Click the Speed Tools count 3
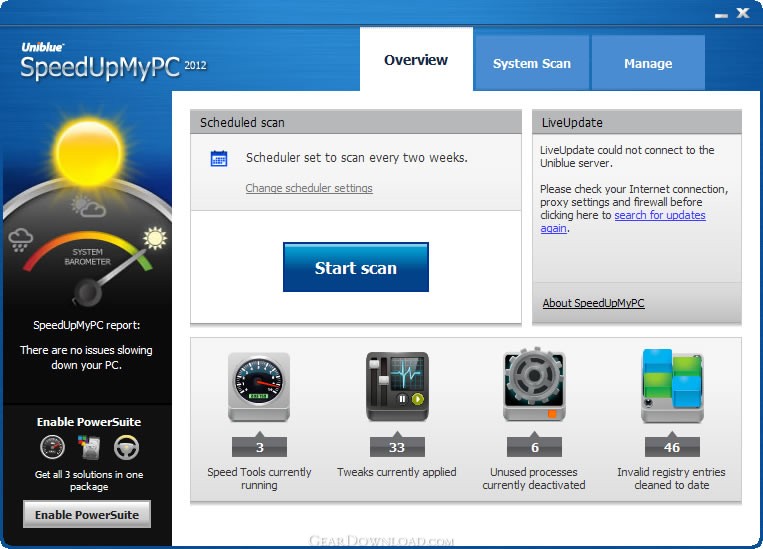The image size is (763, 549). pos(259,447)
